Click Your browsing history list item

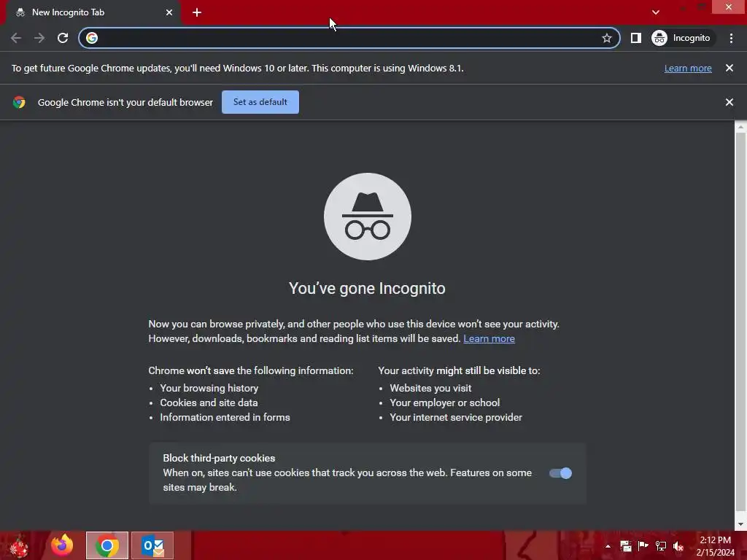point(209,388)
